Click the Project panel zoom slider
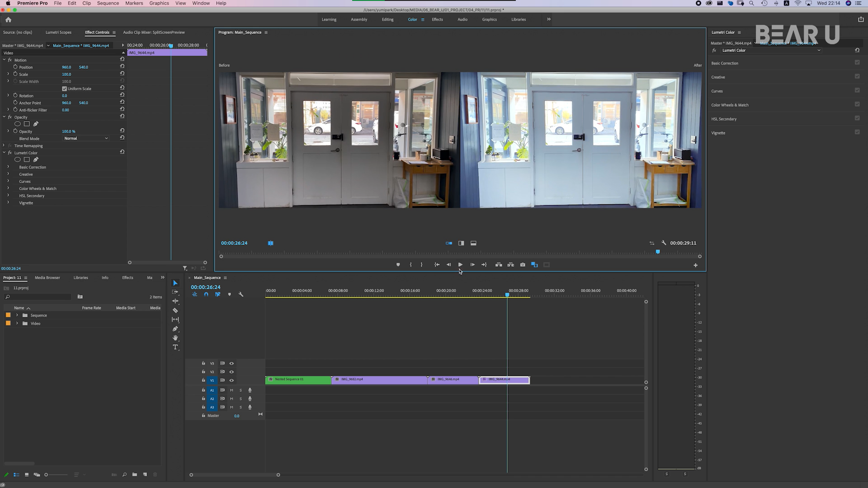The image size is (868, 488). coord(47,475)
